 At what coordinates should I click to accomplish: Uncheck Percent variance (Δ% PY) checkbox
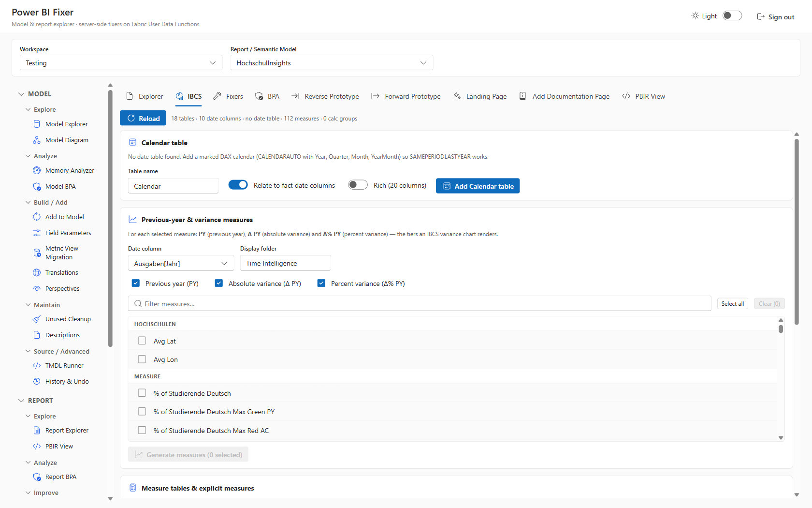321,283
